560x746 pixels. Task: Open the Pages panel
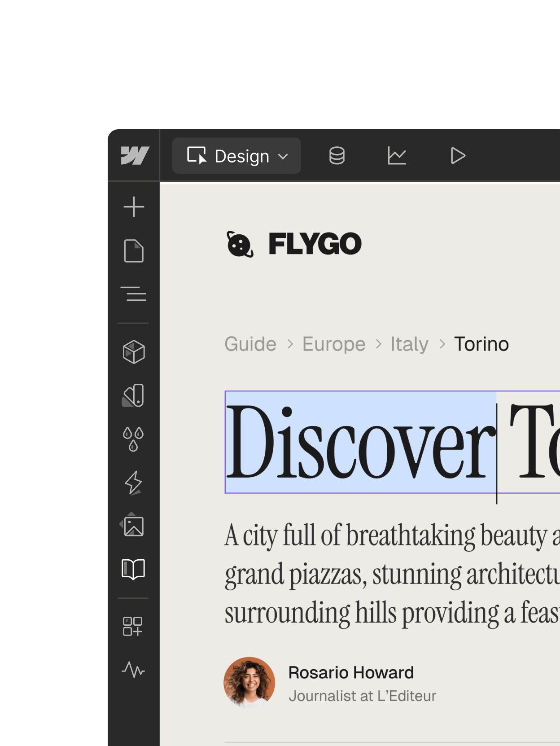tap(134, 250)
